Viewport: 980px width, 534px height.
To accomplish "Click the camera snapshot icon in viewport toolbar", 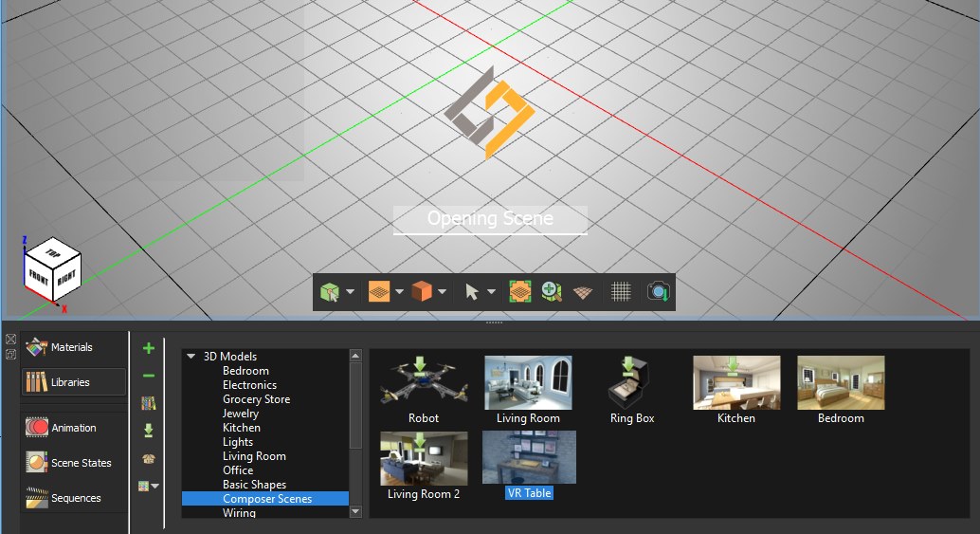I will tap(659, 292).
